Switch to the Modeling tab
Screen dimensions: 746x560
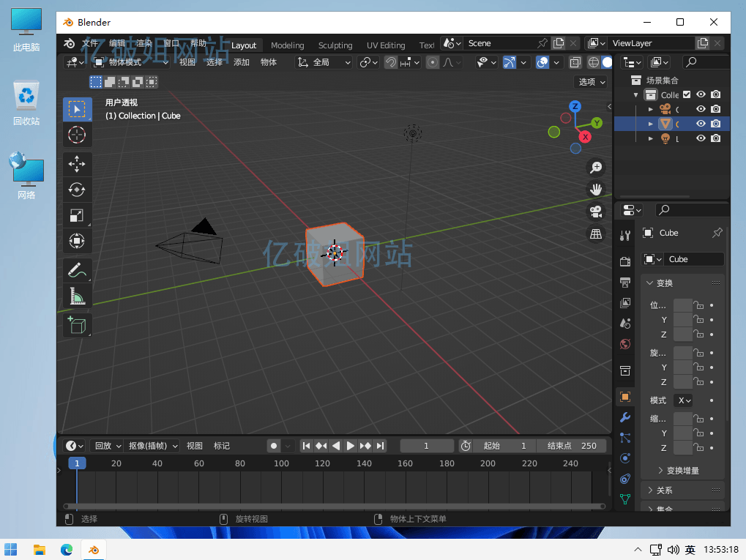(287, 45)
